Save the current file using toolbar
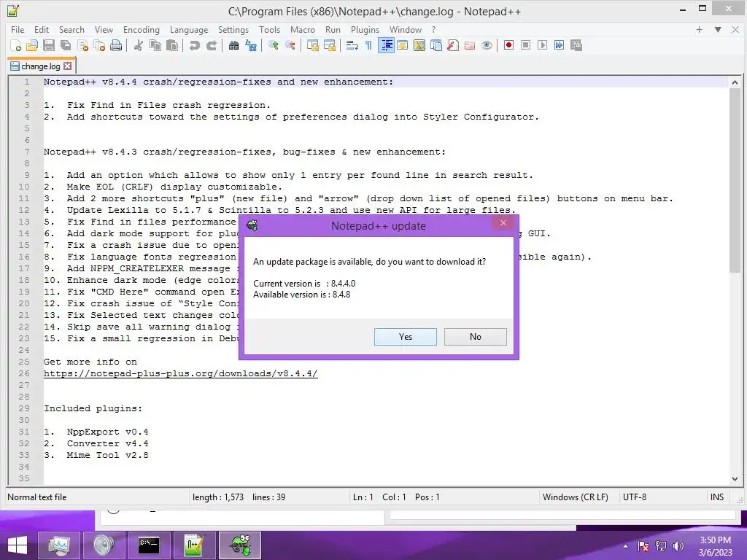747x560 pixels. click(x=49, y=45)
